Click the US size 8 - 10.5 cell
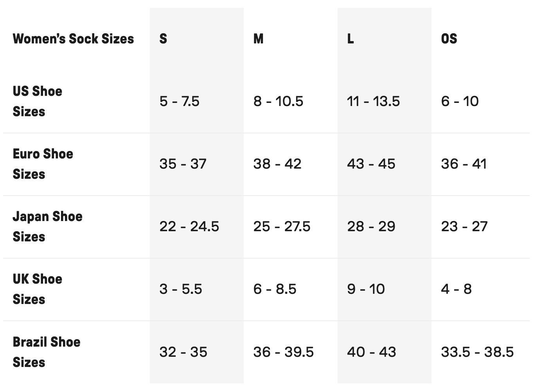543x392 pixels. (278, 101)
